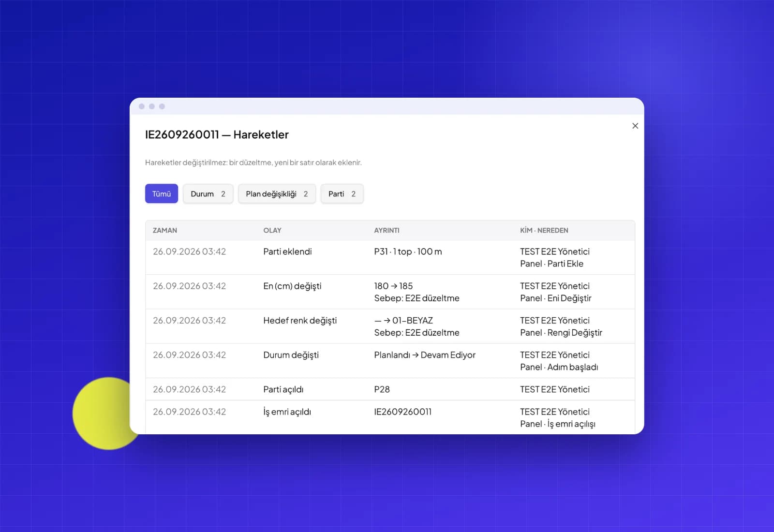Click the AYRINTI column header
The height and width of the screenshot is (532, 774).
coord(387,230)
